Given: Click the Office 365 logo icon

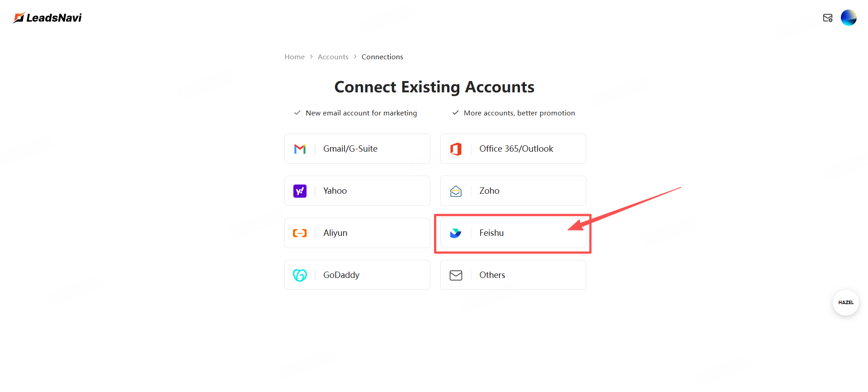Looking at the screenshot, I should 456,149.
